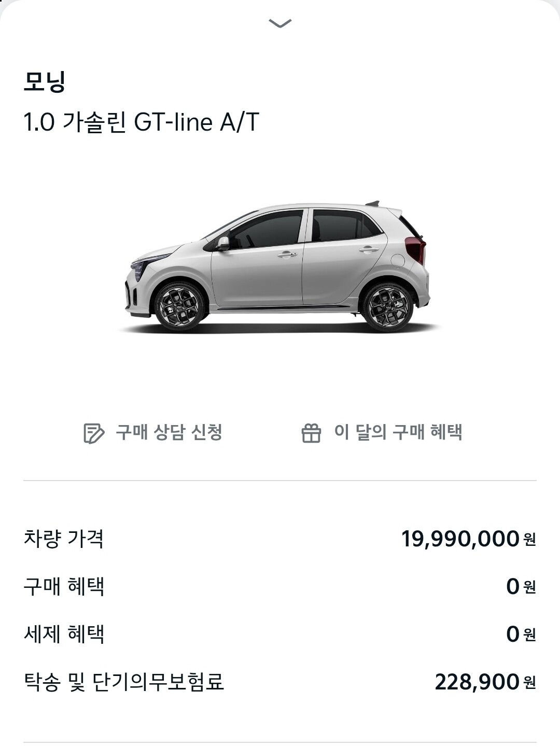Collapse the sheet with the top chevron
Screen dimensions: 560x747
pos(280,23)
